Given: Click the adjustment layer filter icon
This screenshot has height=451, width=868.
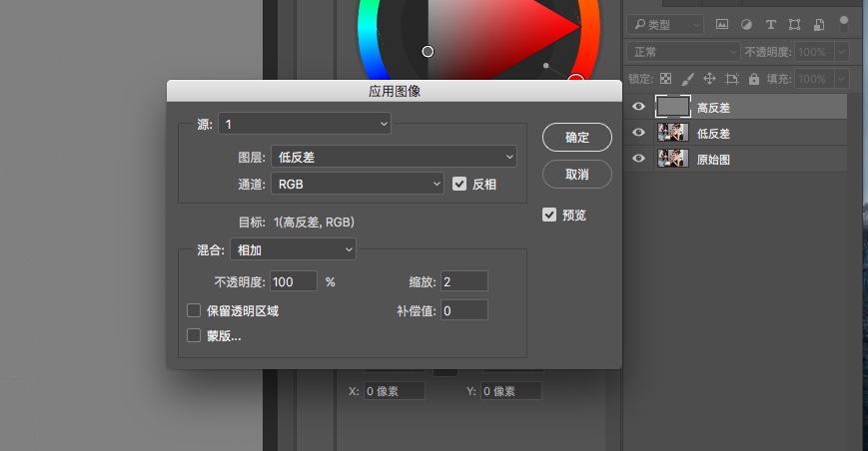Looking at the screenshot, I should click(745, 25).
